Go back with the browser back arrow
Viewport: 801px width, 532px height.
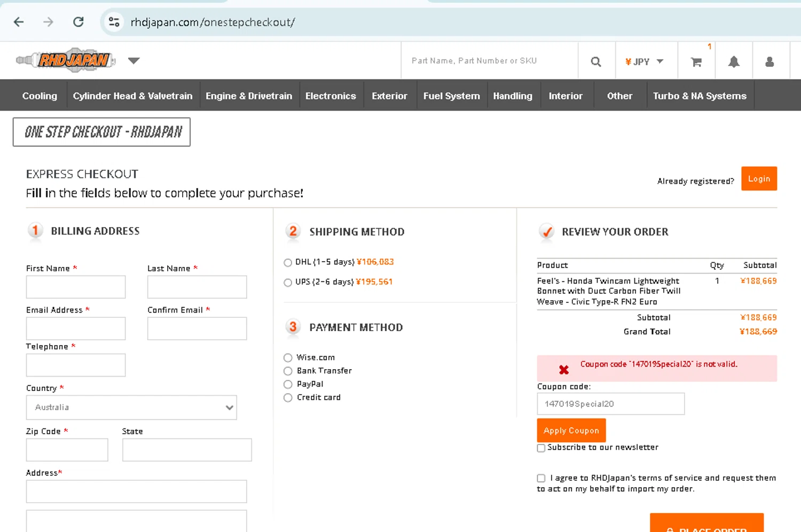[x=19, y=22]
